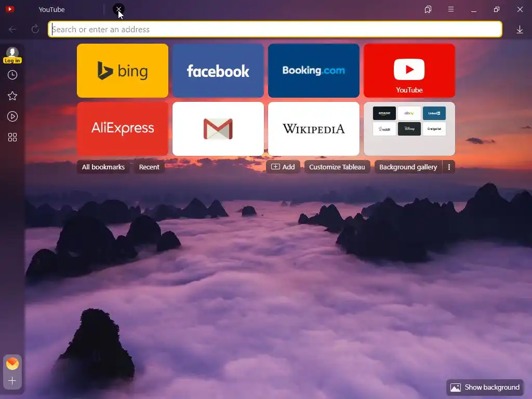Restore down the browser window
The image size is (532, 399).
coord(496,9)
